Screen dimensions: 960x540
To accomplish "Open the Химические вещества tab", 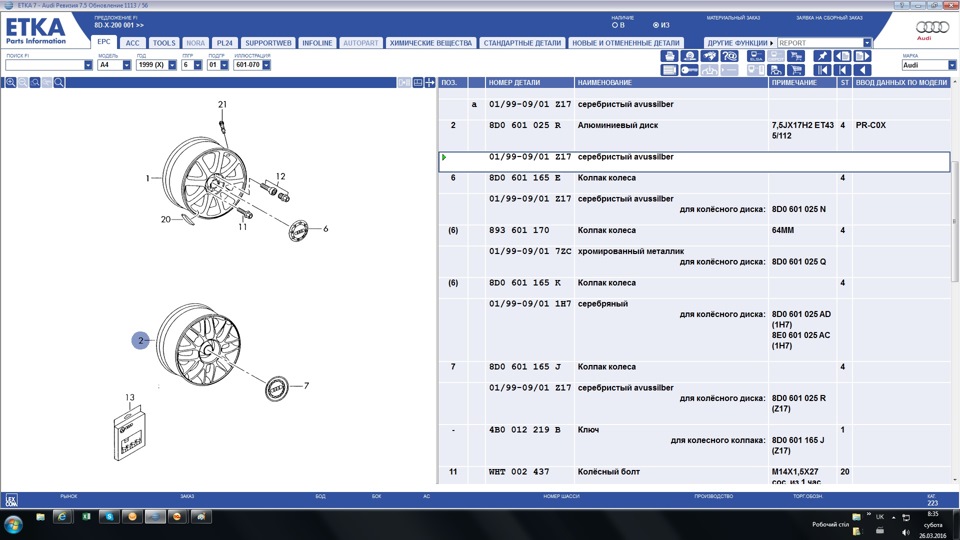I will pos(430,43).
